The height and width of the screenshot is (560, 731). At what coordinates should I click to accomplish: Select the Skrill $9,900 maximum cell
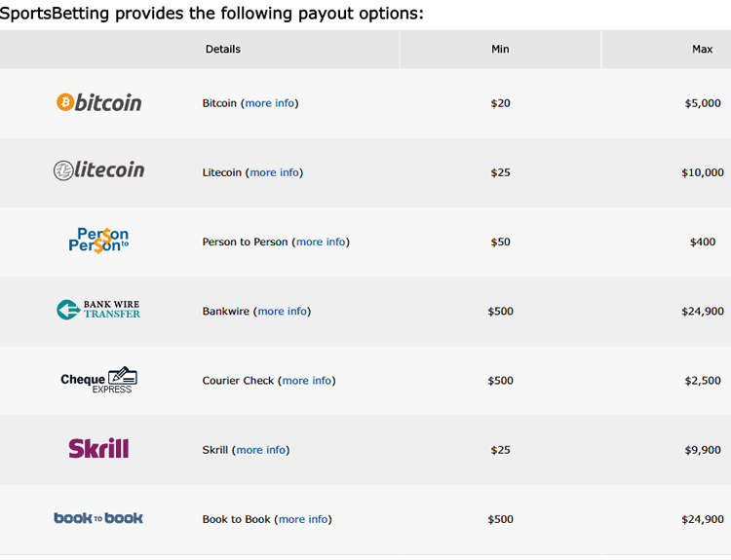703,450
